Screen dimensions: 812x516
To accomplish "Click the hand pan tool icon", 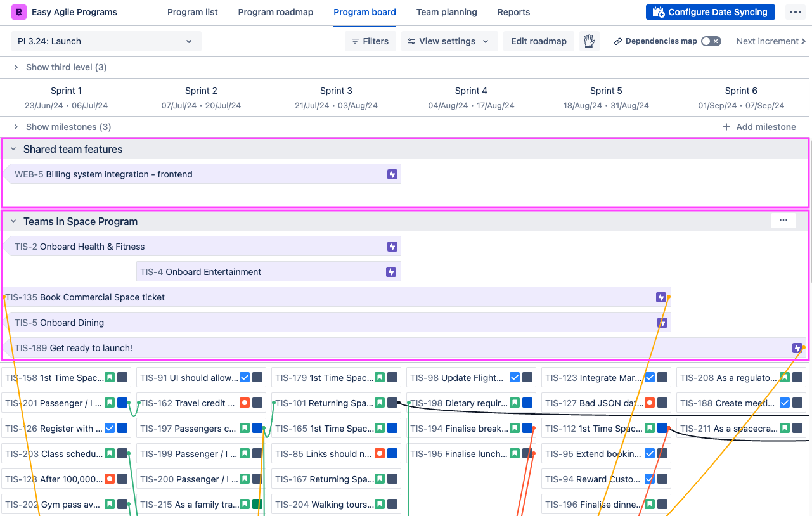I will tap(590, 41).
